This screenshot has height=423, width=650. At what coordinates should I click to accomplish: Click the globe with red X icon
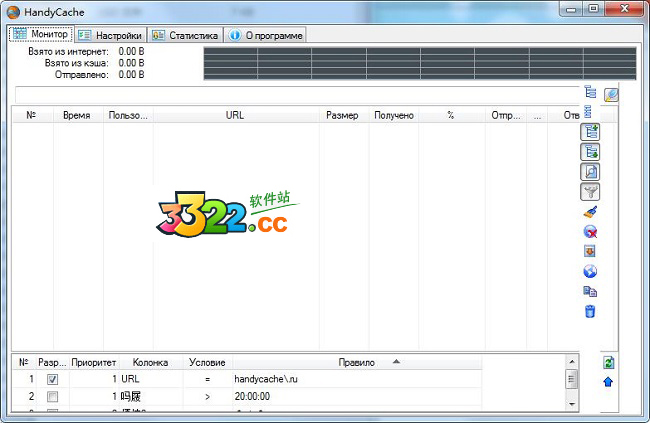[590, 231]
